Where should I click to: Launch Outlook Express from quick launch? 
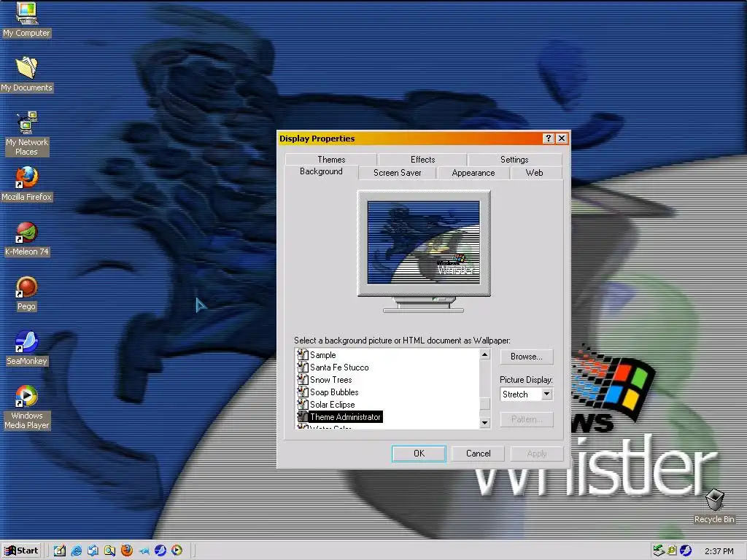(93, 551)
